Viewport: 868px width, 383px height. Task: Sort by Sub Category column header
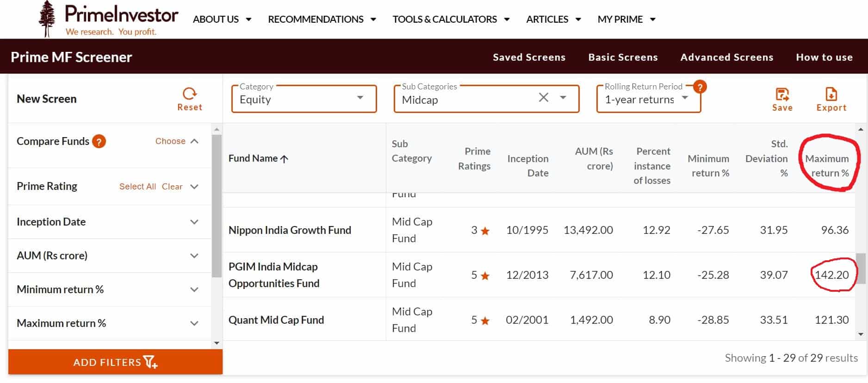tap(412, 151)
